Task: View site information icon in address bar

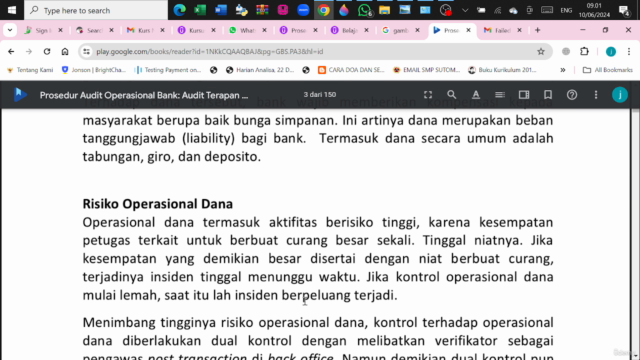Action: click(87, 51)
